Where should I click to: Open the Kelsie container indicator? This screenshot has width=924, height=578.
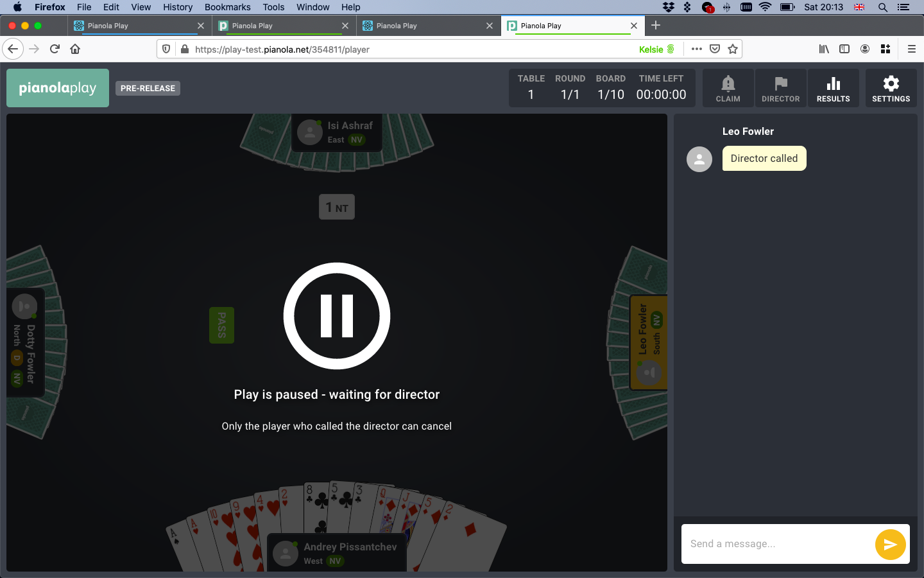656,49
